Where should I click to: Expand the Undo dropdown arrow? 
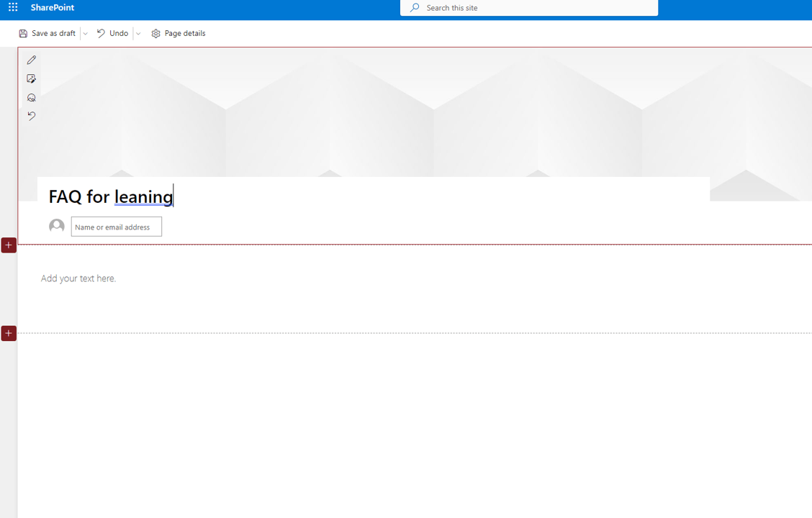click(x=138, y=34)
